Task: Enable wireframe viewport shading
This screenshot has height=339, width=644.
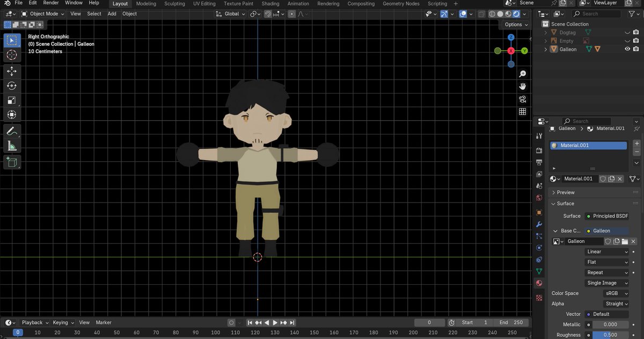Action: (492, 14)
